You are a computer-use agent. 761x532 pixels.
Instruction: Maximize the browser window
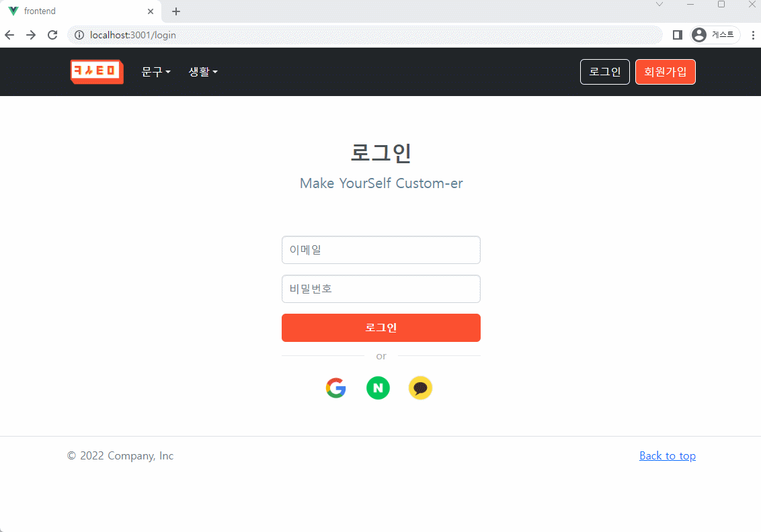click(721, 4)
